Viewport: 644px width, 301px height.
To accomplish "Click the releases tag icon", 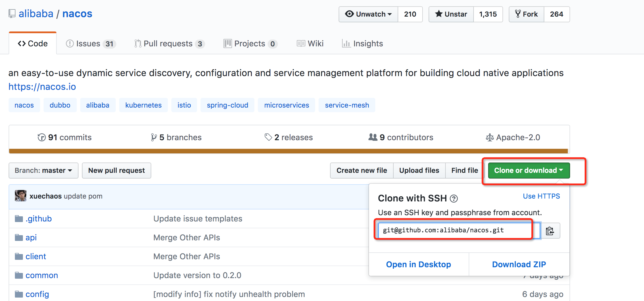I will tap(268, 137).
